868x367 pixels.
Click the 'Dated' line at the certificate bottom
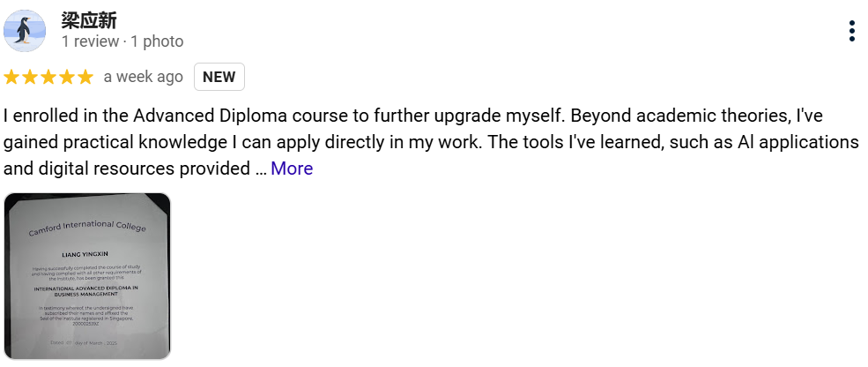(x=84, y=343)
